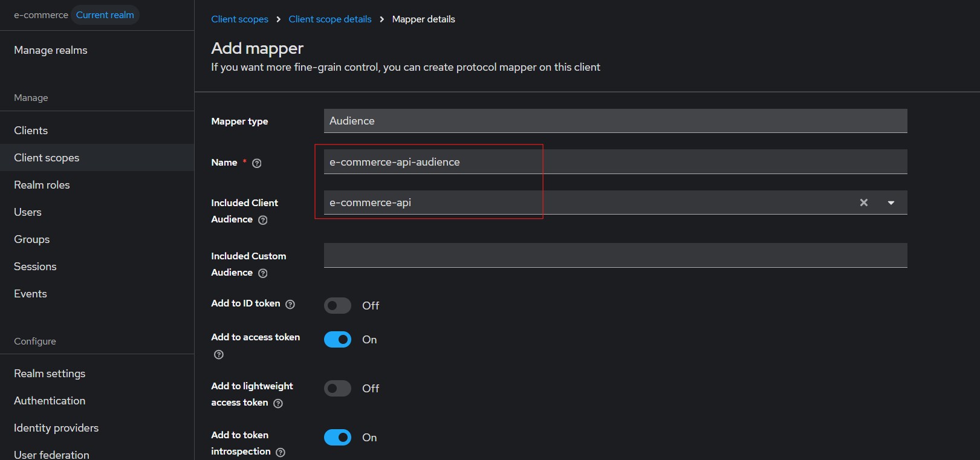The height and width of the screenshot is (460, 980).
Task: Click help icon beside Add to ID token
Action: [x=290, y=304]
